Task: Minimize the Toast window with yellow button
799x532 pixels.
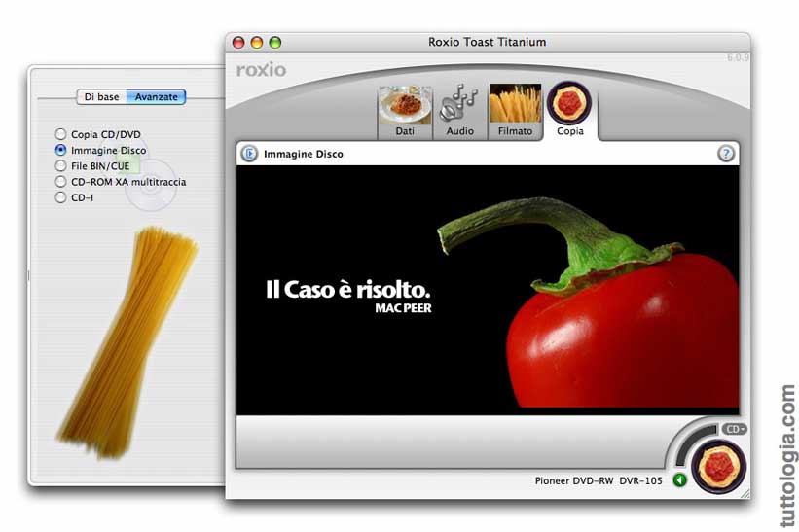Action: pyautogui.click(x=257, y=42)
